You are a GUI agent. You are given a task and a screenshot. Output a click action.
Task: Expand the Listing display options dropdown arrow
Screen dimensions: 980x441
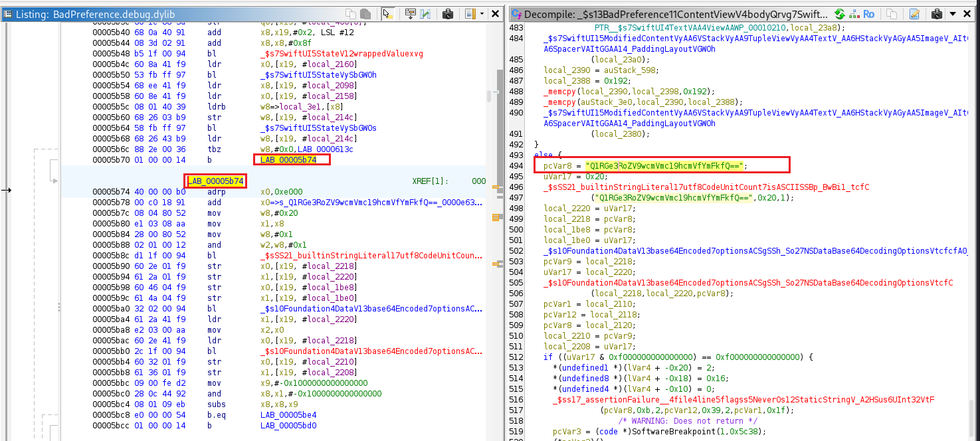482,13
